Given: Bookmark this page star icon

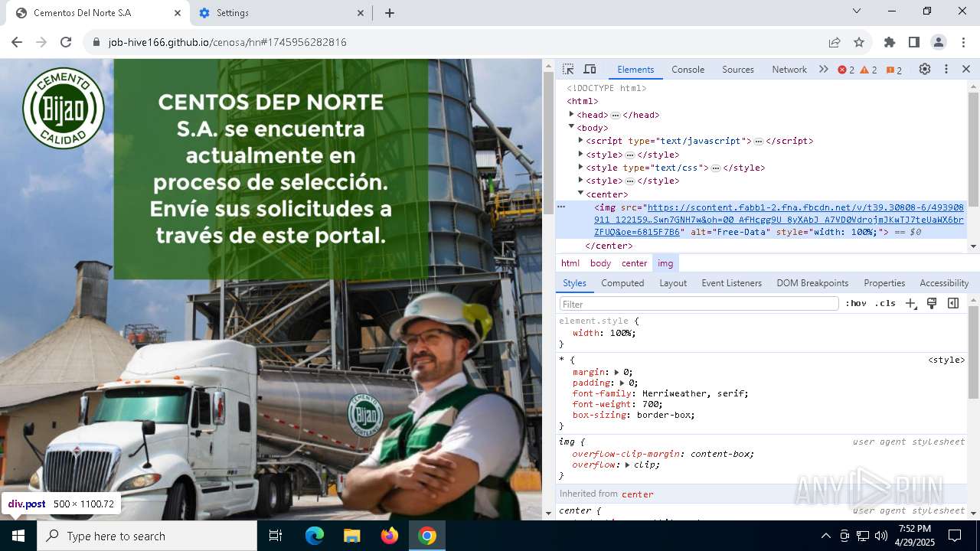Looking at the screenshot, I should coord(859,42).
